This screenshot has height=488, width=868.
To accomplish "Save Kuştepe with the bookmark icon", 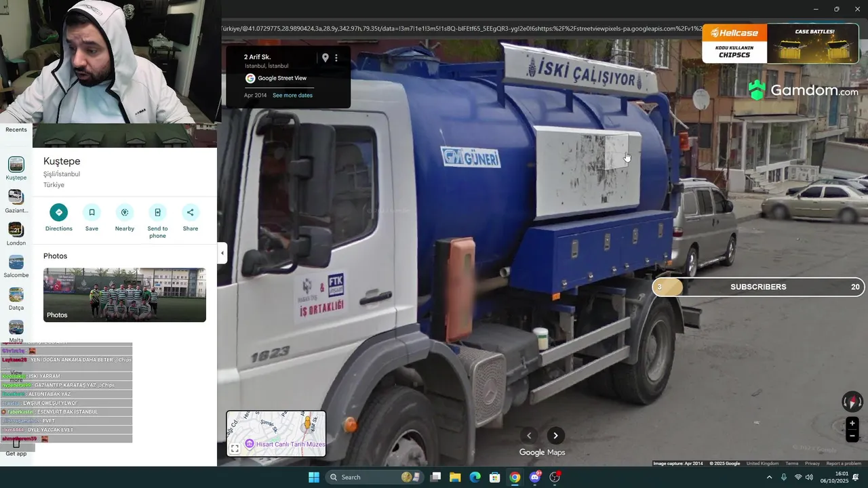I will 92,212.
